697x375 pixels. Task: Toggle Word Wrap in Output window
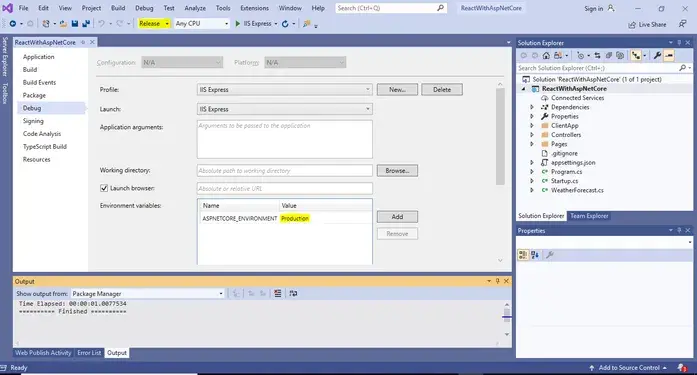[x=293, y=293]
